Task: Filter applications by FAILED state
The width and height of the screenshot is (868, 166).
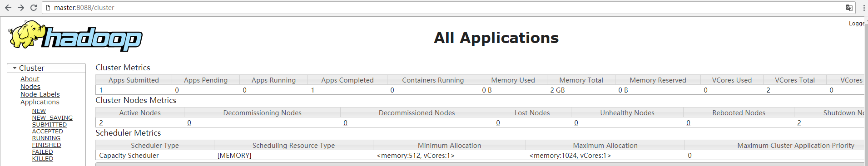Action: point(43,152)
